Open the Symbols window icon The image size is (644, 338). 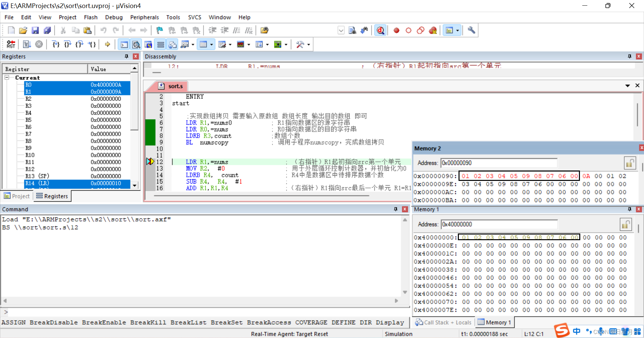148,44
